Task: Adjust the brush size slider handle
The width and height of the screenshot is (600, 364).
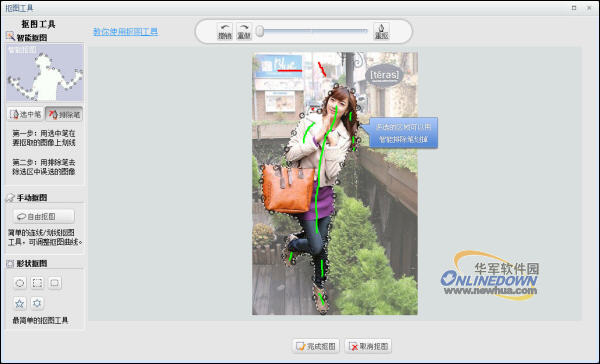Action: pos(260,31)
